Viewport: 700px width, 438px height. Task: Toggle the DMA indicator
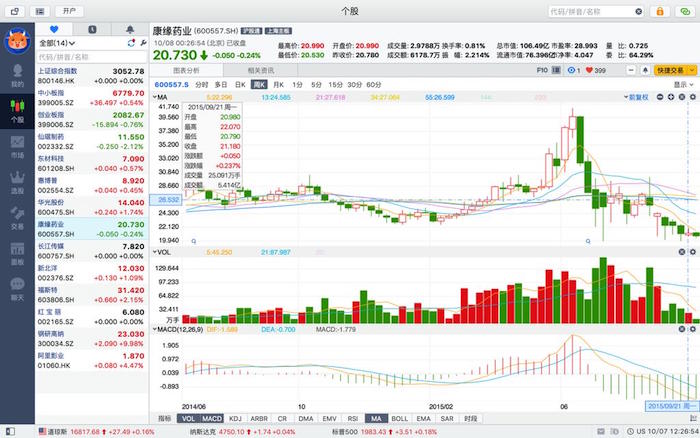[x=306, y=418]
